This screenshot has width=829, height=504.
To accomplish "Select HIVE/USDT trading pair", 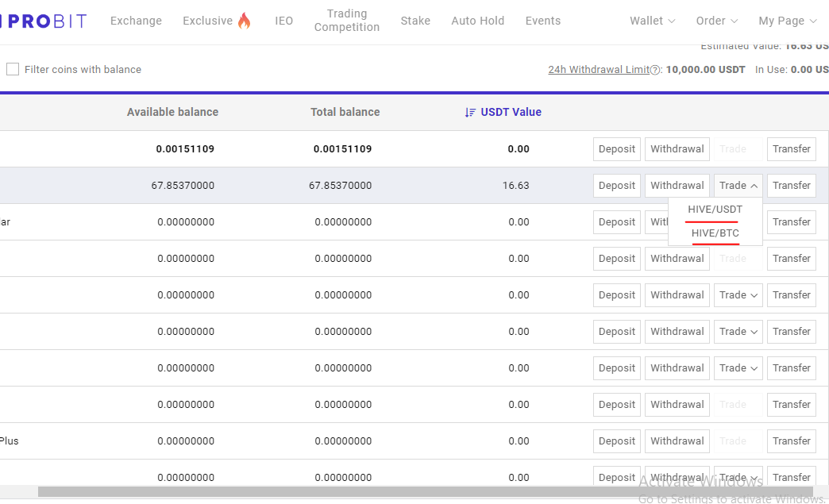I will point(715,210).
